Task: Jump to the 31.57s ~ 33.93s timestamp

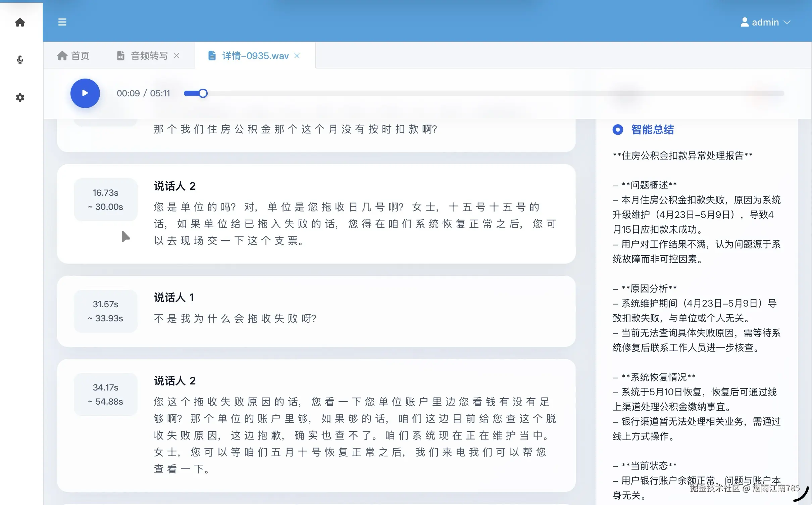Action: [105, 311]
